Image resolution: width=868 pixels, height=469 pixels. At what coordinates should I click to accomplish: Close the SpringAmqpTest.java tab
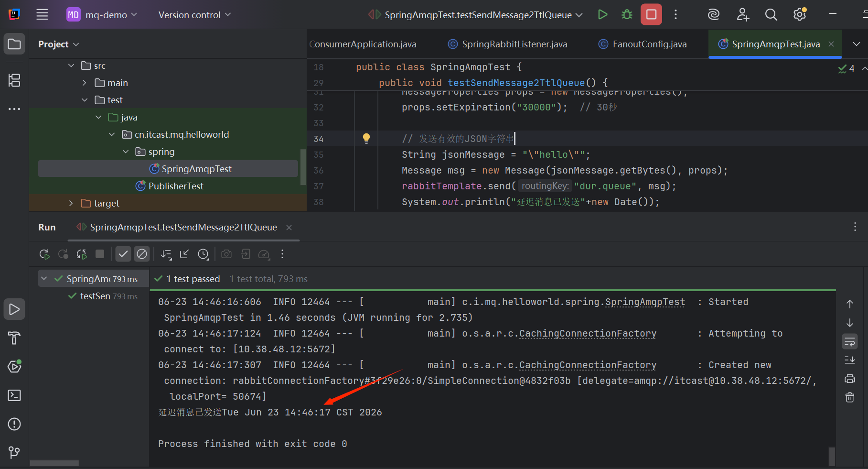point(831,44)
